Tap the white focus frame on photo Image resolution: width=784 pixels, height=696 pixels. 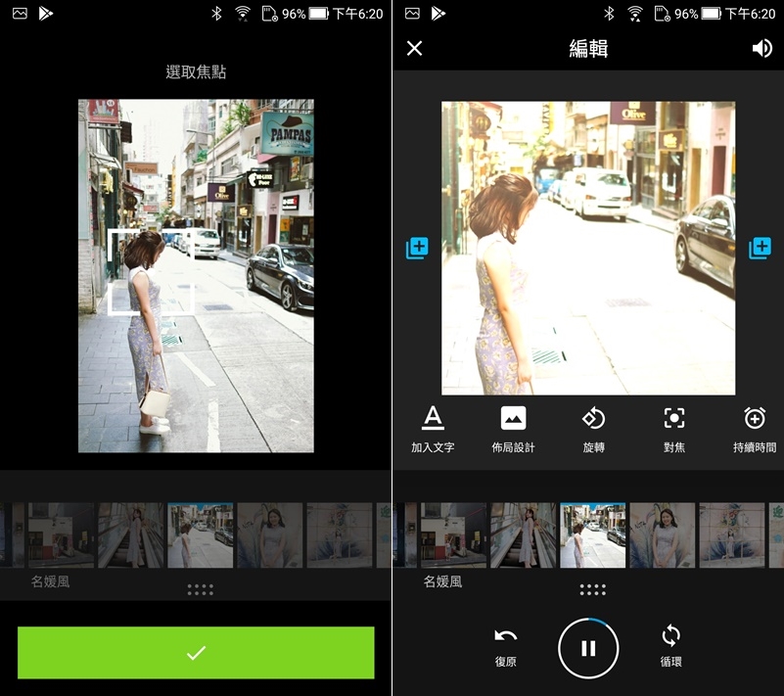click(x=150, y=272)
